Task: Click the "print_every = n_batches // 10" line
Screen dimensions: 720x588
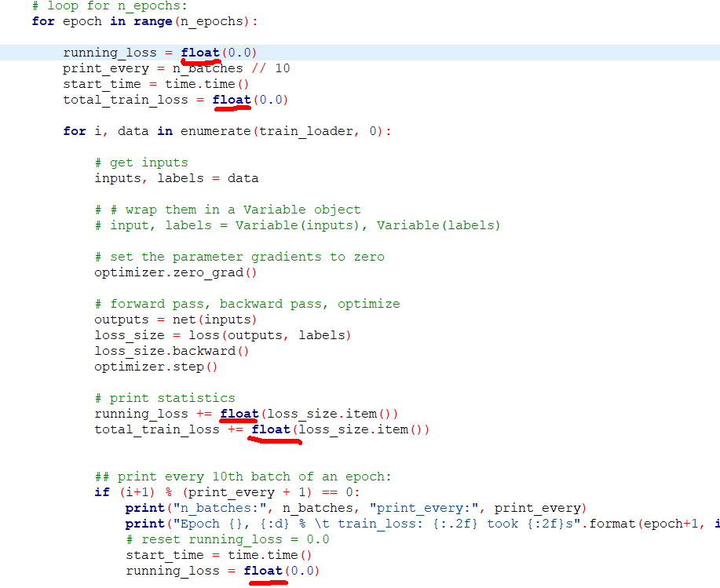Action: [176, 68]
